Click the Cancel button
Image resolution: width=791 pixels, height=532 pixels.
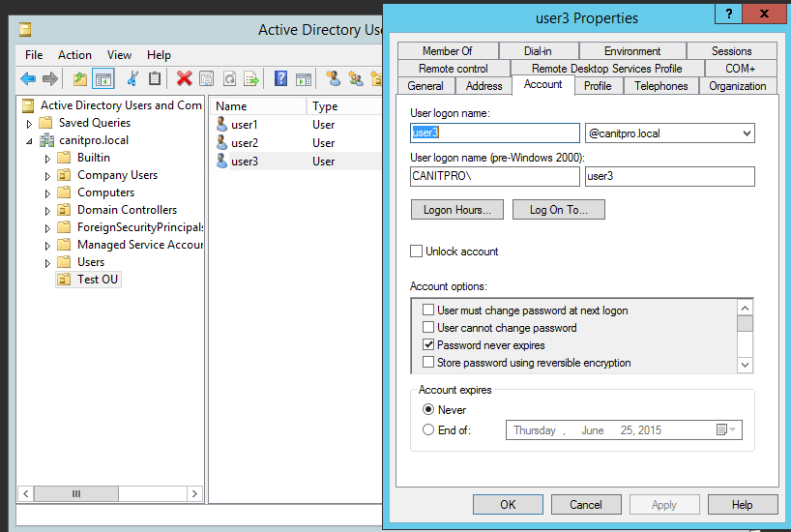point(586,504)
